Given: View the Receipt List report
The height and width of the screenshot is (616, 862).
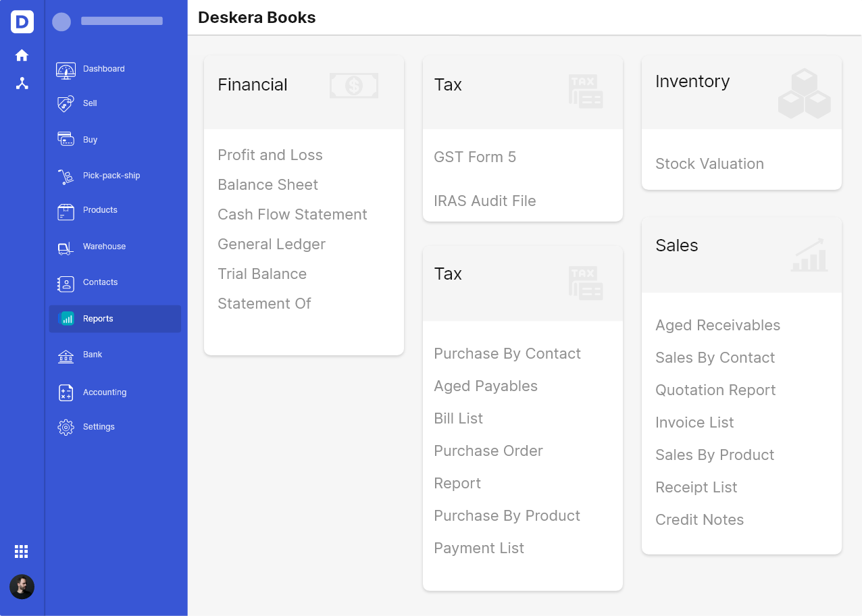Looking at the screenshot, I should (x=696, y=488).
